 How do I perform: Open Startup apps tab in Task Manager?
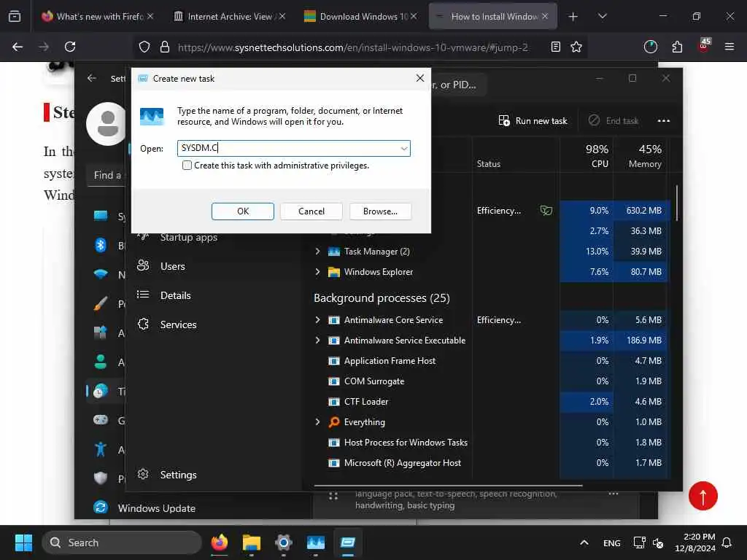(189, 237)
